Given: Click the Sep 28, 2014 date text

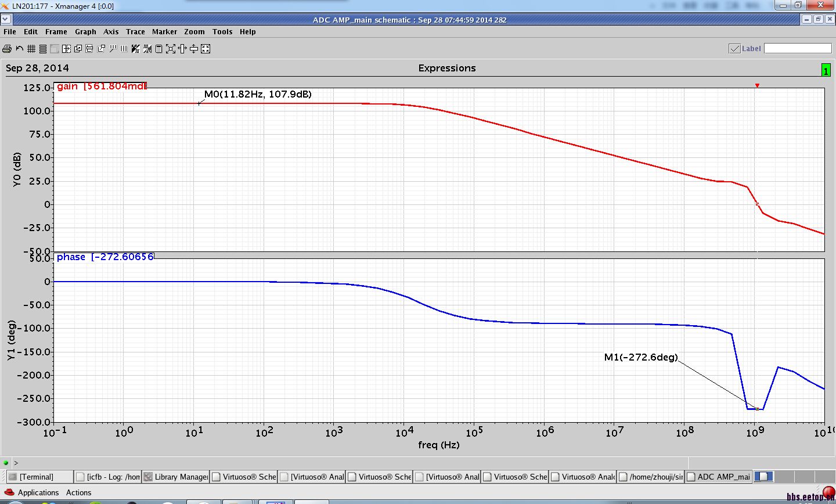Looking at the screenshot, I should coord(37,68).
